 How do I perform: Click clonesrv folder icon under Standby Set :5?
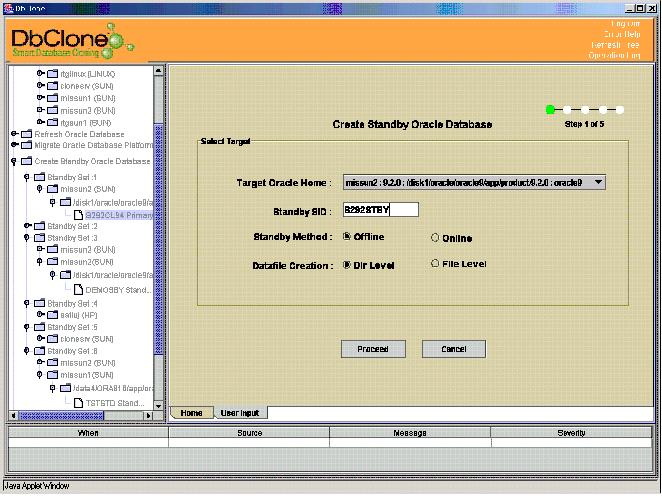(x=53, y=339)
